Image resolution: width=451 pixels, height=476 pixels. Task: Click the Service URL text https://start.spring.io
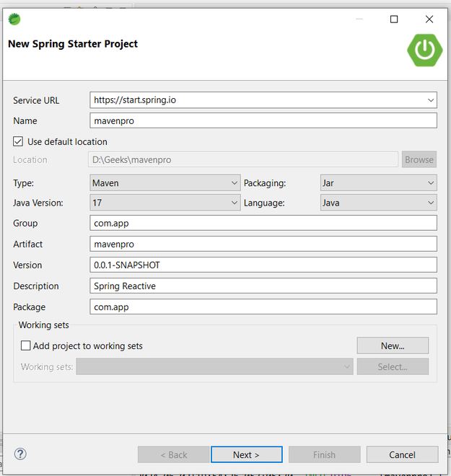[x=135, y=100]
